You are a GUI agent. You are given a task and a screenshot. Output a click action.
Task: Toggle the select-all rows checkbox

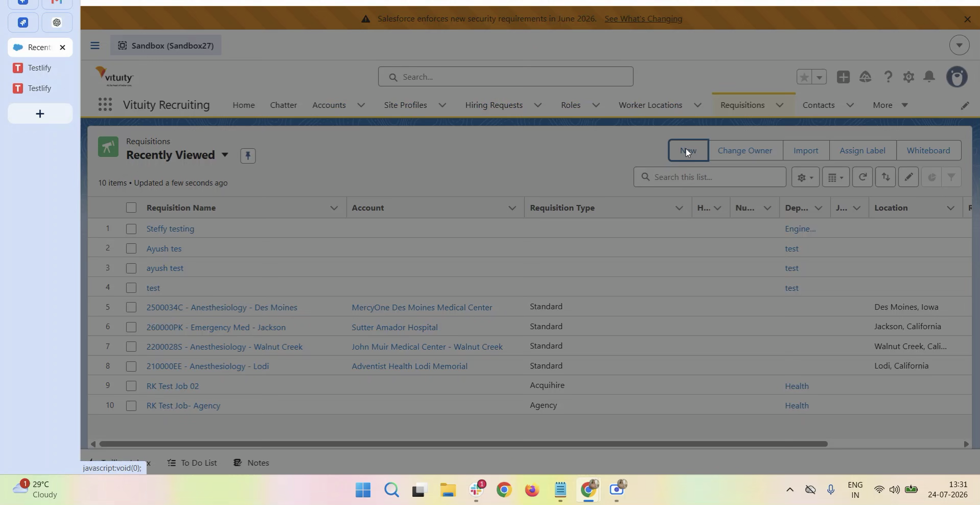131,208
